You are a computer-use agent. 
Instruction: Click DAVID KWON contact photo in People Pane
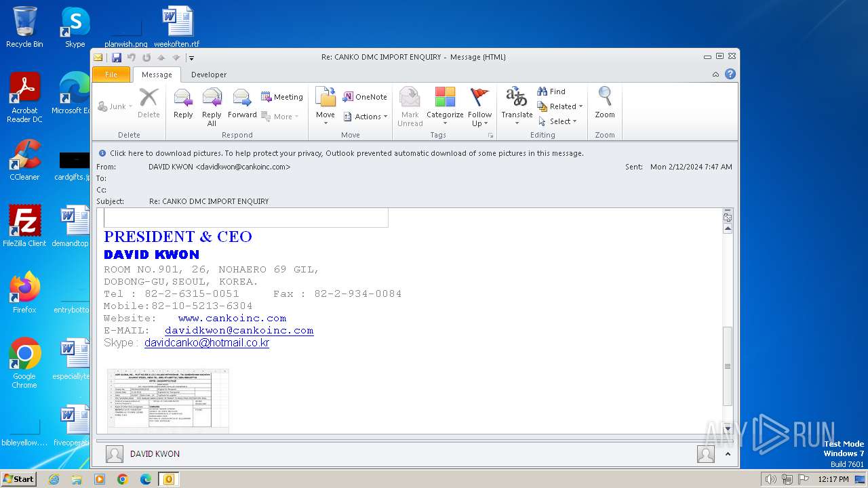tap(115, 454)
